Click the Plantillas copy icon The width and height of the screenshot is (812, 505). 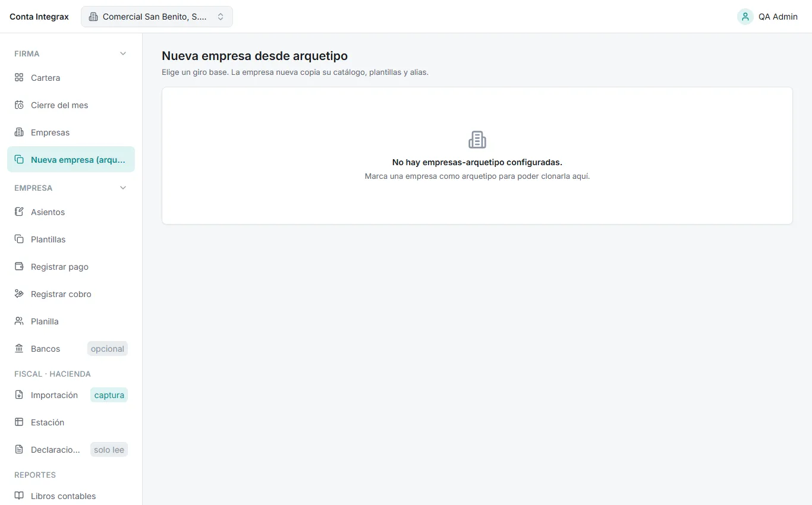[x=19, y=239]
